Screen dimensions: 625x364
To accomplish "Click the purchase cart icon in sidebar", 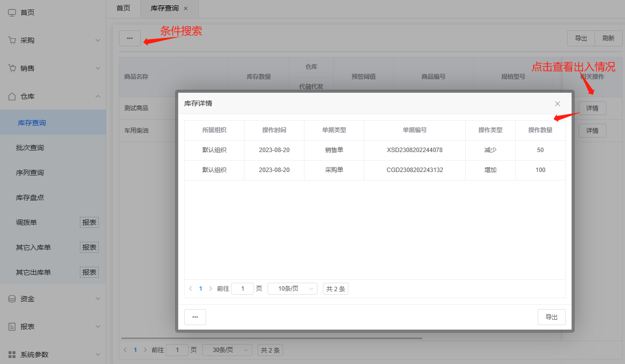I will (x=12, y=40).
